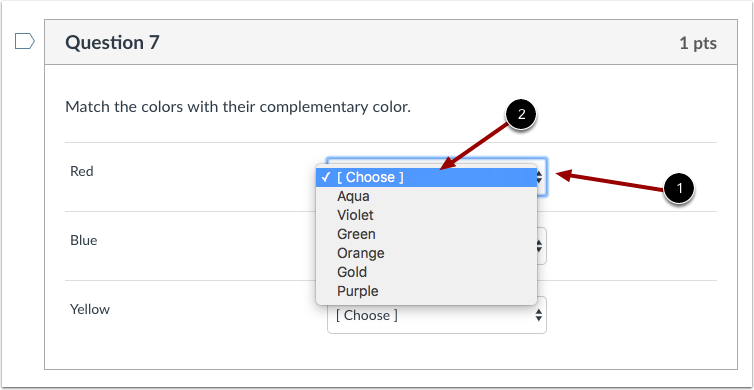Click the numbered callout marker 1
This screenshot has height=390, width=754.
[679, 189]
